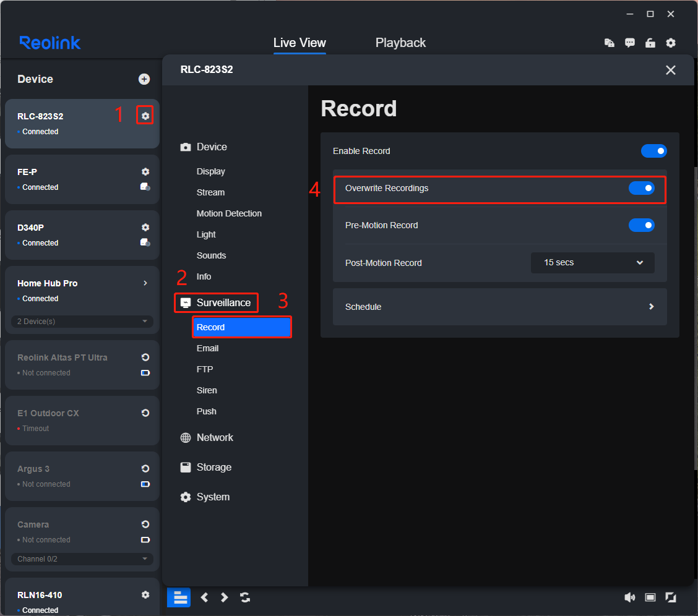698x616 pixels.
Task: Select the E1 Outdoor CX device card
Action: (x=82, y=421)
